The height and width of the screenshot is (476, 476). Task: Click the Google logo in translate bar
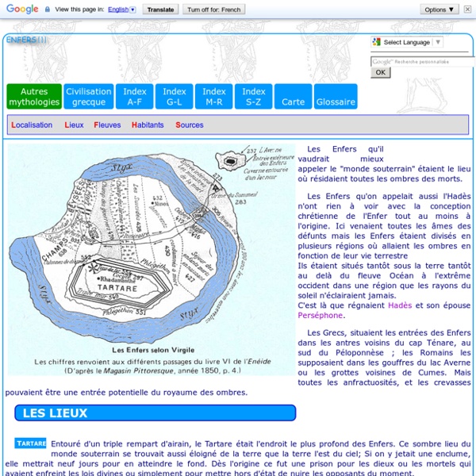(21, 10)
